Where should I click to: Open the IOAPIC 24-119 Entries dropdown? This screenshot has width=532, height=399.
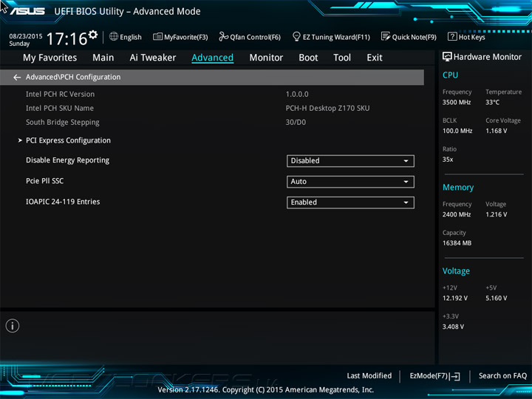(350, 202)
